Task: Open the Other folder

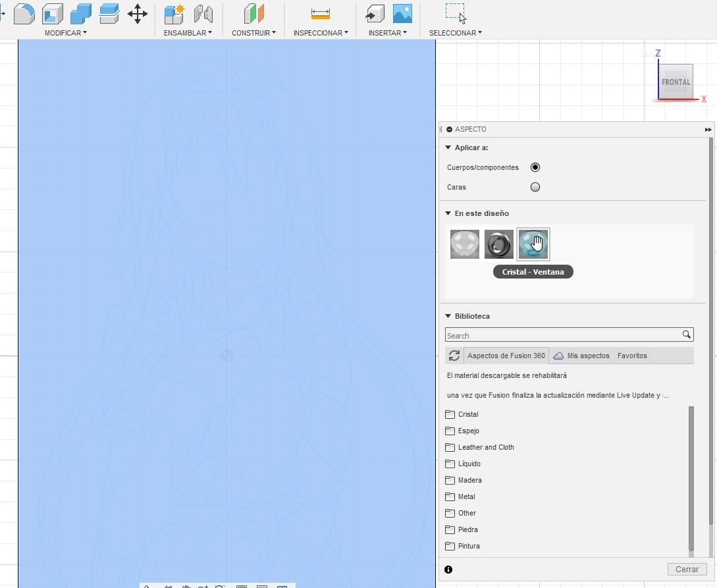Action: [x=460, y=513]
